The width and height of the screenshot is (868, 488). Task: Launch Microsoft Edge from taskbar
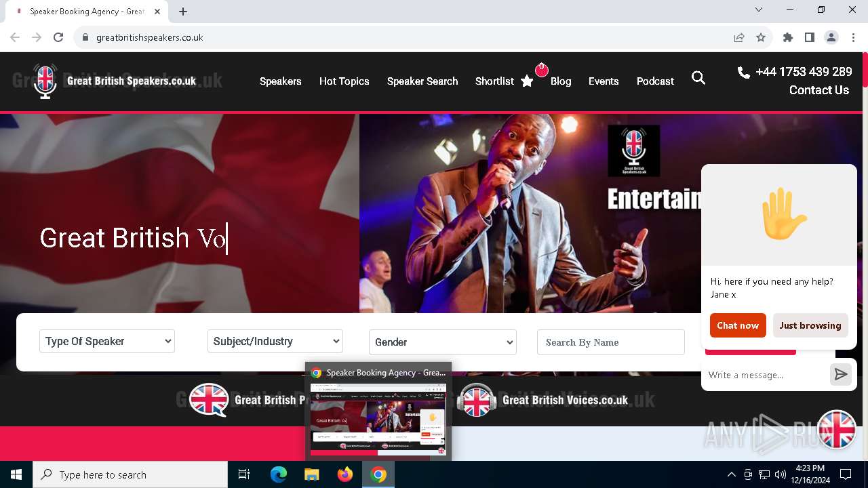tap(279, 474)
